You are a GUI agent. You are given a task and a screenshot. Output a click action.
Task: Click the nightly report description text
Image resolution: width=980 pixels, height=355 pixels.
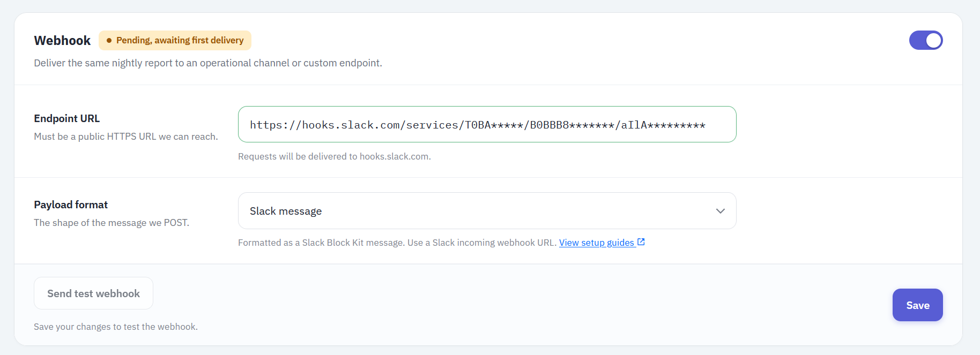[208, 63]
